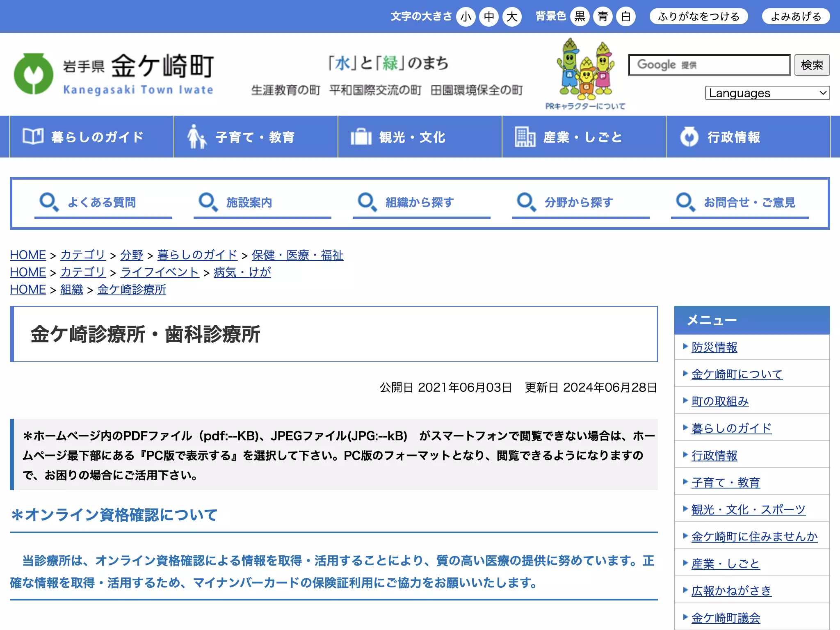Open the 暮らしのガイド navigation tab
The width and height of the screenshot is (840, 630).
click(x=92, y=137)
